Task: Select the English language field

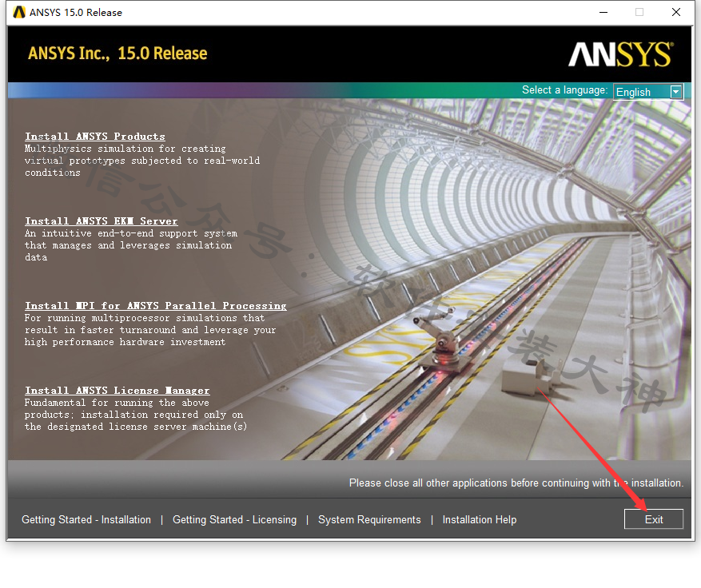Action: [648, 92]
